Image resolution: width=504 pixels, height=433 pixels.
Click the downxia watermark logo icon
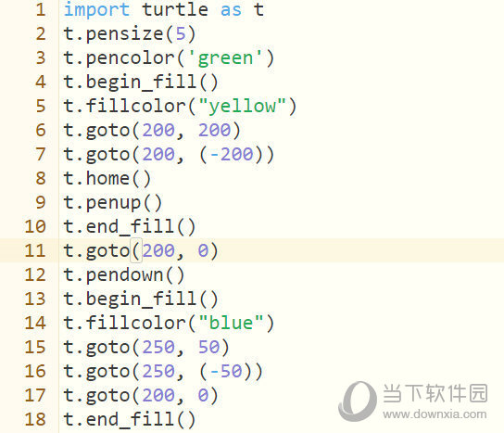pyautogui.click(x=358, y=401)
